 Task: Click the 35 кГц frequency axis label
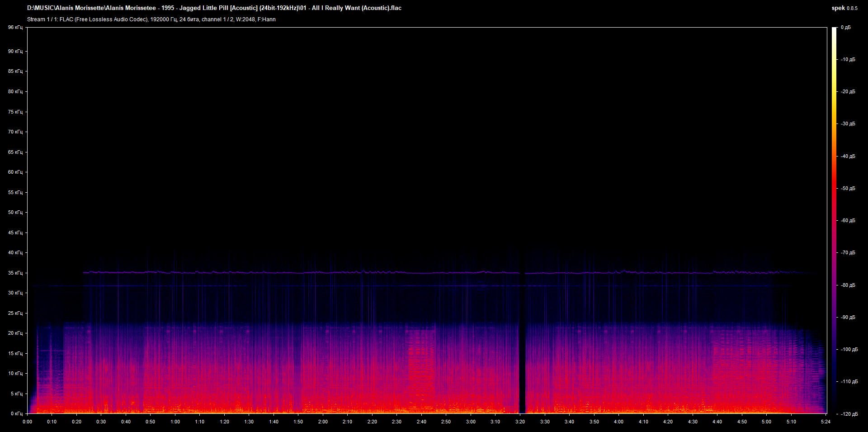tap(15, 273)
